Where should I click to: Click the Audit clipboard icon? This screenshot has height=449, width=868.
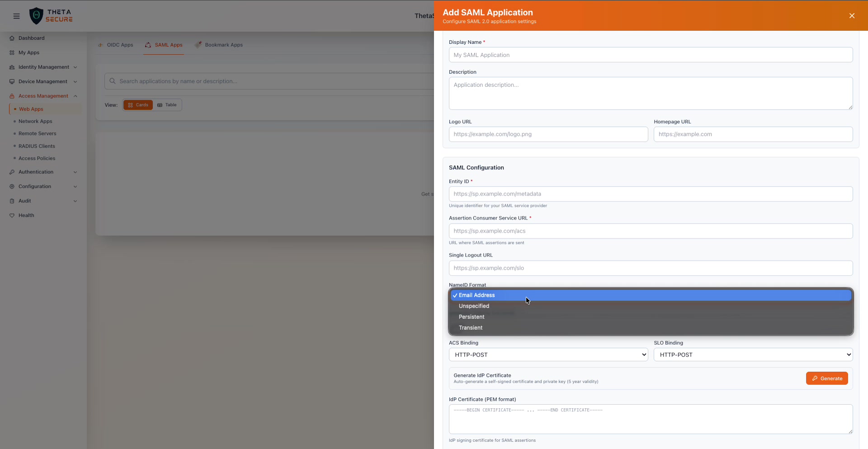(x=12, y=201)
